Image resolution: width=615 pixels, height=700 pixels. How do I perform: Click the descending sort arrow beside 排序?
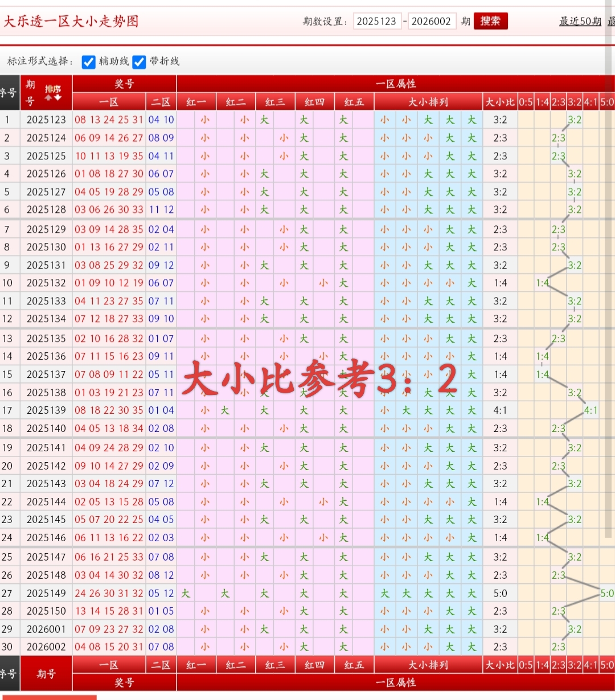coord(57,96)
